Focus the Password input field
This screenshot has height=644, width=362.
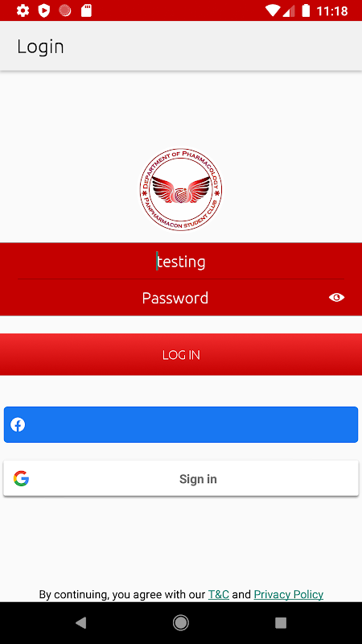[x=181, y=298]
